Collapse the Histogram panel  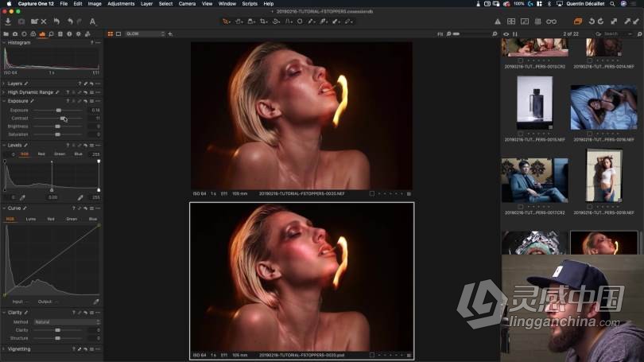coord(4,43)
